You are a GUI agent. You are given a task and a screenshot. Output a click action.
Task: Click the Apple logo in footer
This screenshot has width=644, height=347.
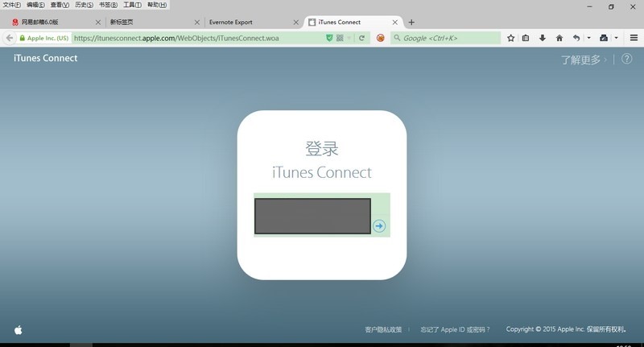pos(19,330)
